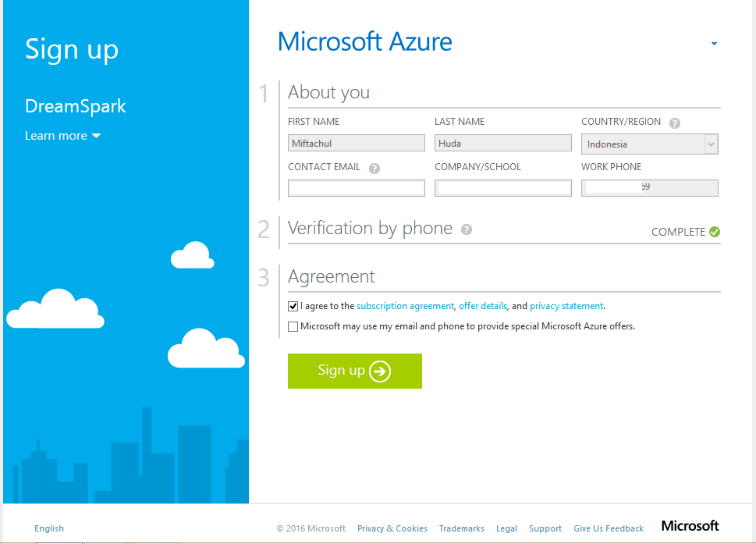Enable the special Microsoft Azure offers checkbox

coord(293,326)
